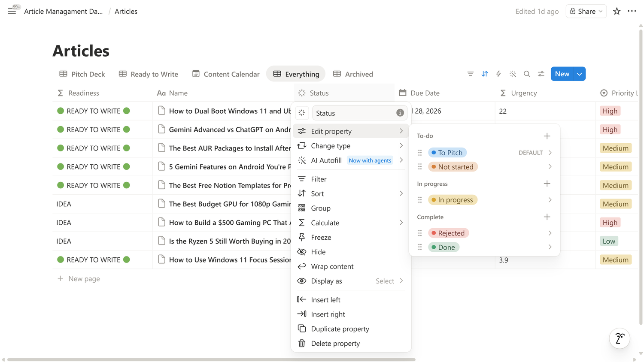Switch to Pitch Deck view tab
644x362 pixels.
tap(82, 74)
